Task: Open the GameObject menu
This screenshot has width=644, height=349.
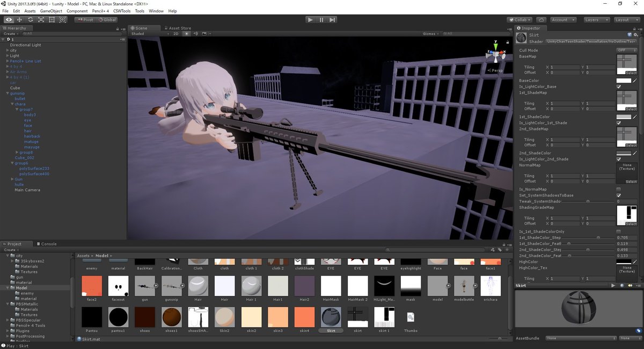Action: point(51,11)
